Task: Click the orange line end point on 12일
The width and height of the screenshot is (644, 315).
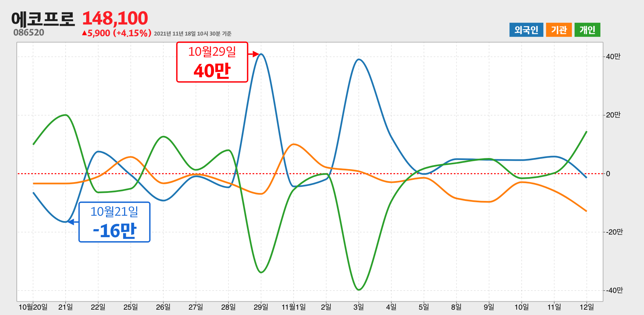Action: click(x=586, y=211)
